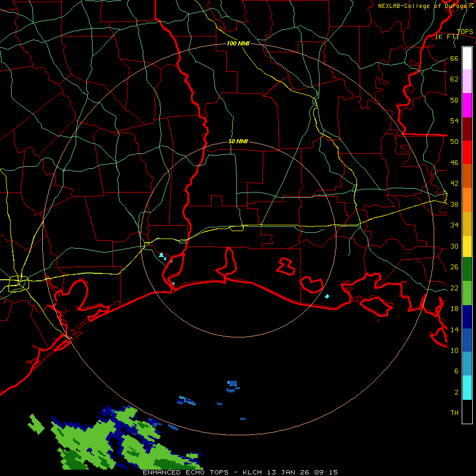Select the bright red legend swatch
Viewport: 476px width, 476px height.
point(467,152)
